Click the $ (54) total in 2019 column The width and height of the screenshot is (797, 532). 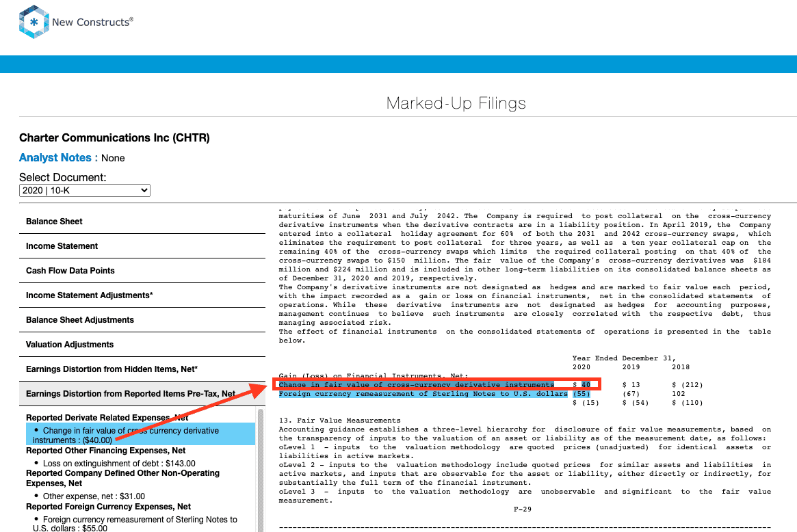point(636,403)
